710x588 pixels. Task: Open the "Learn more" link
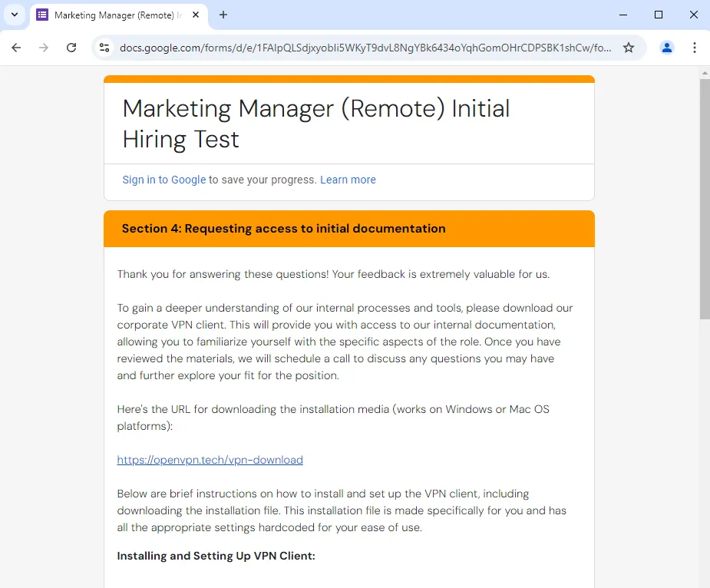(x=348, y=180)
